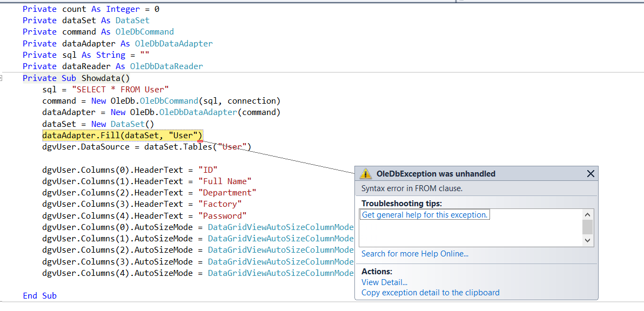Image resolution: width=644 pixels, height=311 pixels.
Task: Open View Detail... action
Action: [x=385, y=282]
